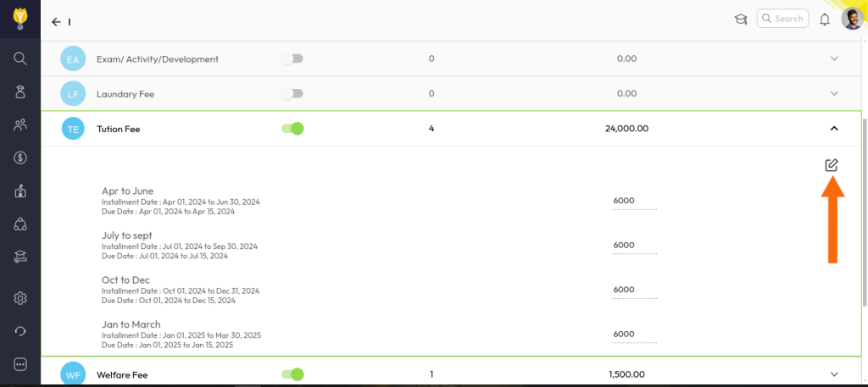Click the Search box in header
Screen dimensions: 868x387
coord(782,19)
